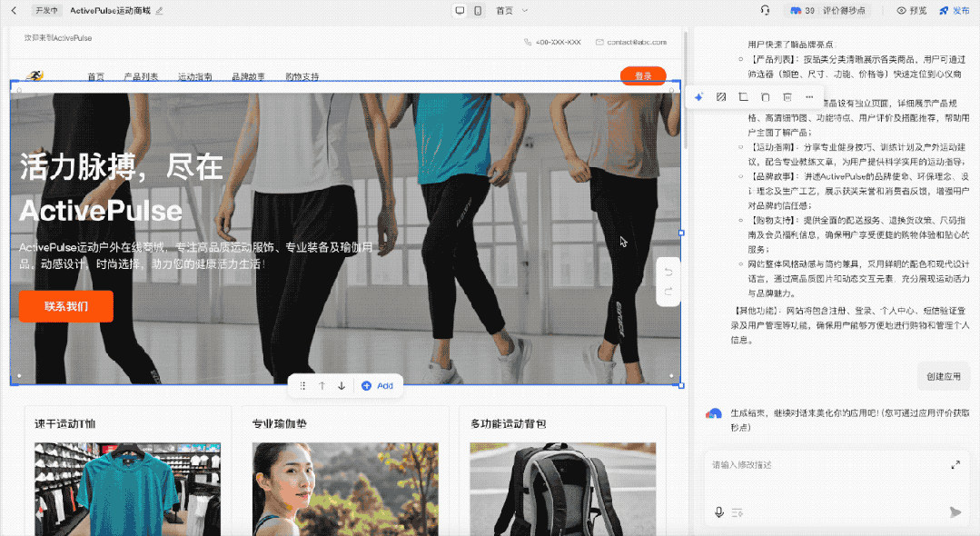980x536 pixels.
Task: Open the background fill icon in the element toolbar
Action: point(720,97)
